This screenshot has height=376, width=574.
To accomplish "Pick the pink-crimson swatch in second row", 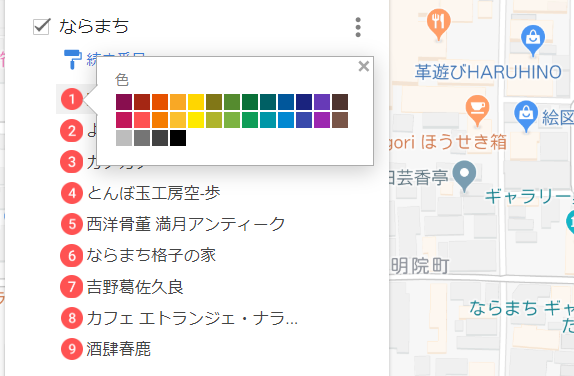I will pos(124,120).
